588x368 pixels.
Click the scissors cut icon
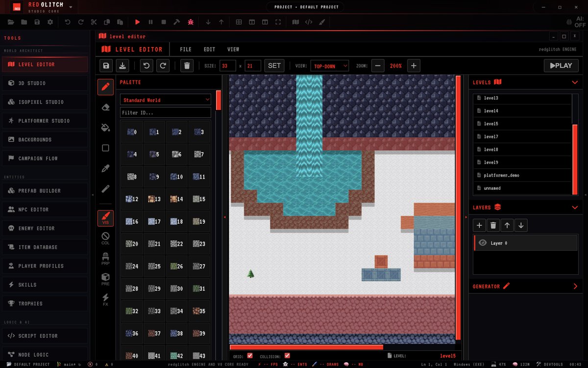pyautogui.click(x=94, y=22)
